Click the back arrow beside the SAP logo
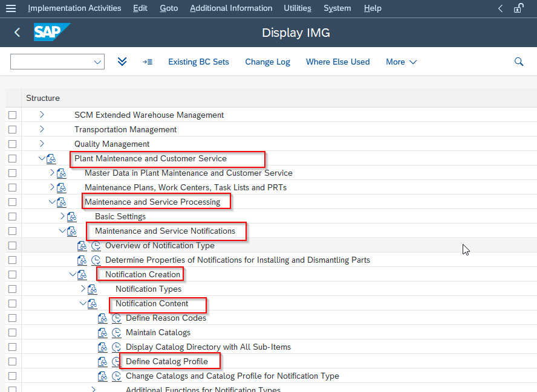Viewport: 537px width, 392px height. click(17, 33)
